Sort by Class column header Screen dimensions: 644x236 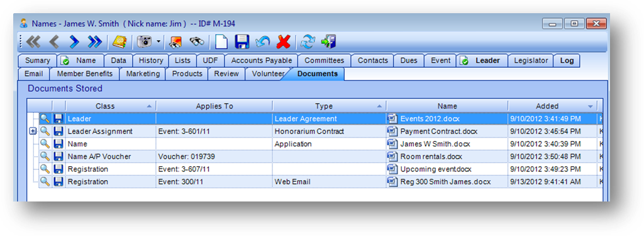point(111,105)
